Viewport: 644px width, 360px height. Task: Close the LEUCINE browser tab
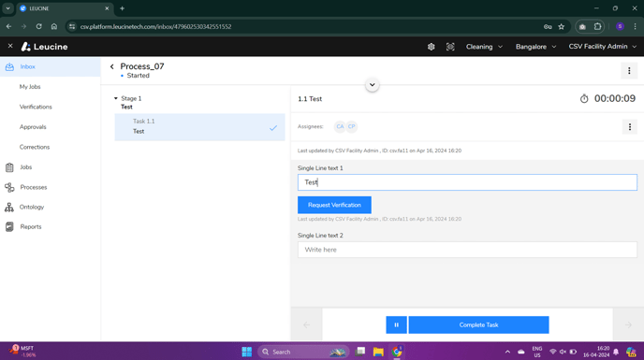pos(107,8)
